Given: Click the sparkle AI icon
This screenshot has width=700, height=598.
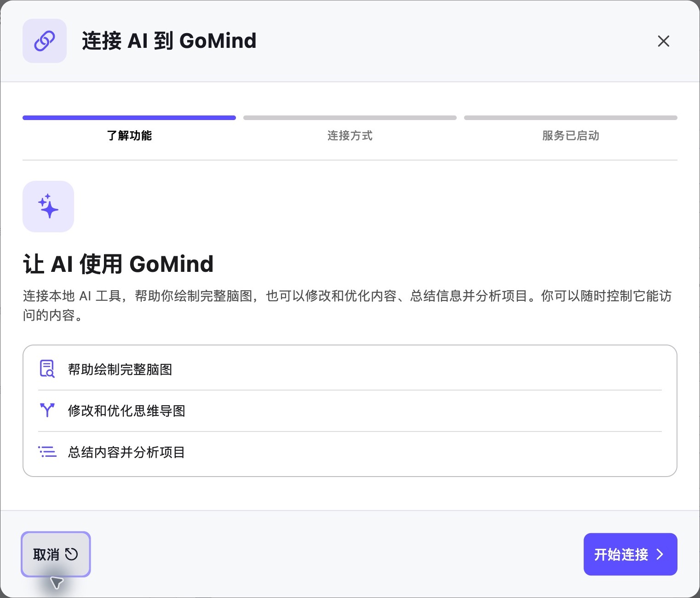Looking at the screenshot, I should 48,206.
